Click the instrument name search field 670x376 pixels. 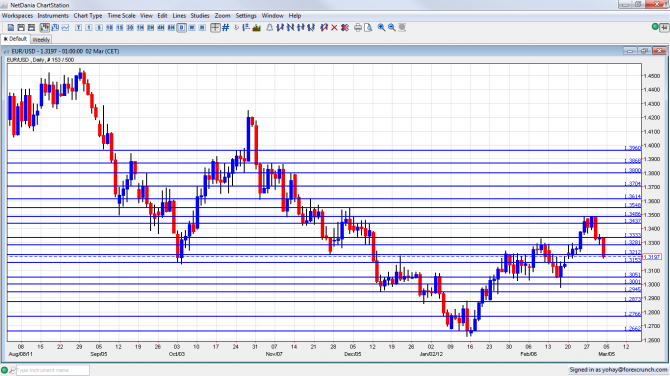[53, 370]
